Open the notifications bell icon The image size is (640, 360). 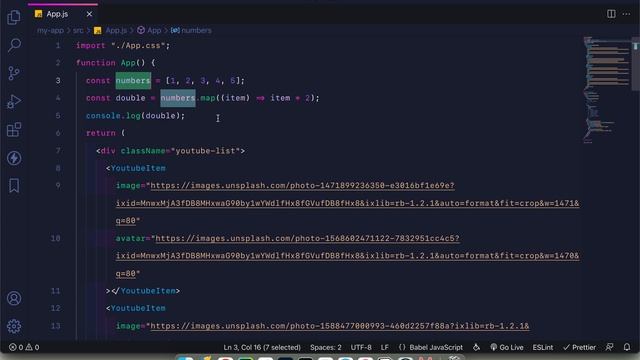click(x=627, y=347)
